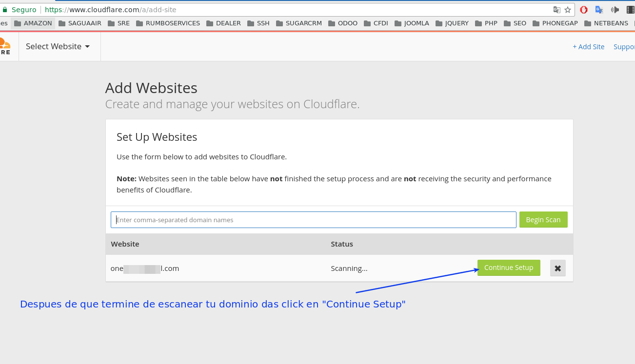This screenshot has width=635, height=364.
Task: Open the JOOMLA bookmarks folder
Action: click(412, 23)
